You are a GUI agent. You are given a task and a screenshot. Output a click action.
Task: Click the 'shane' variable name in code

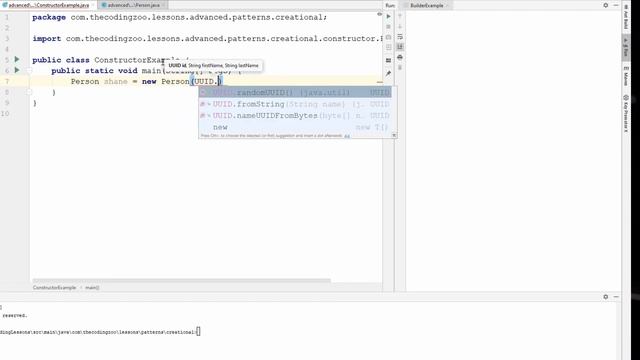pos(116,81)
